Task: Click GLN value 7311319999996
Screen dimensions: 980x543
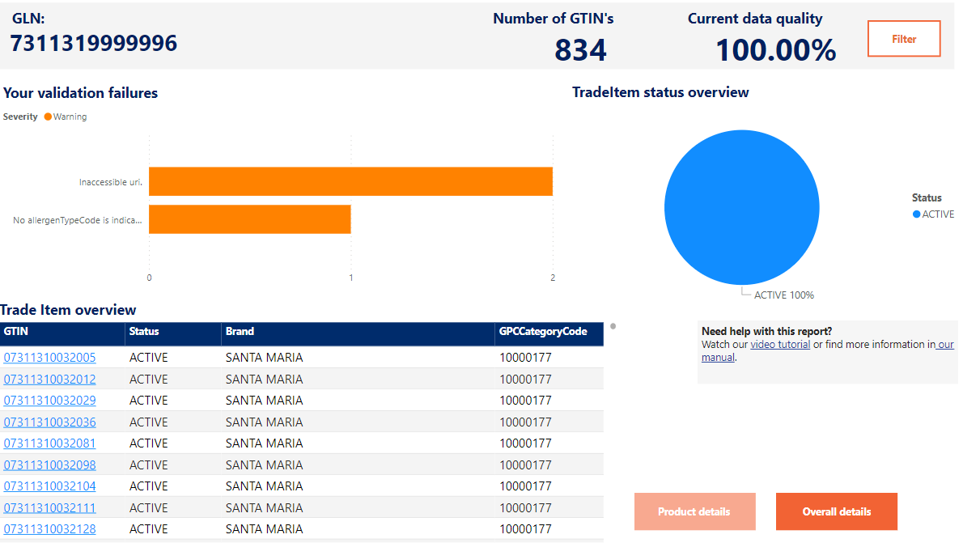Action: [x=94, y=44]
